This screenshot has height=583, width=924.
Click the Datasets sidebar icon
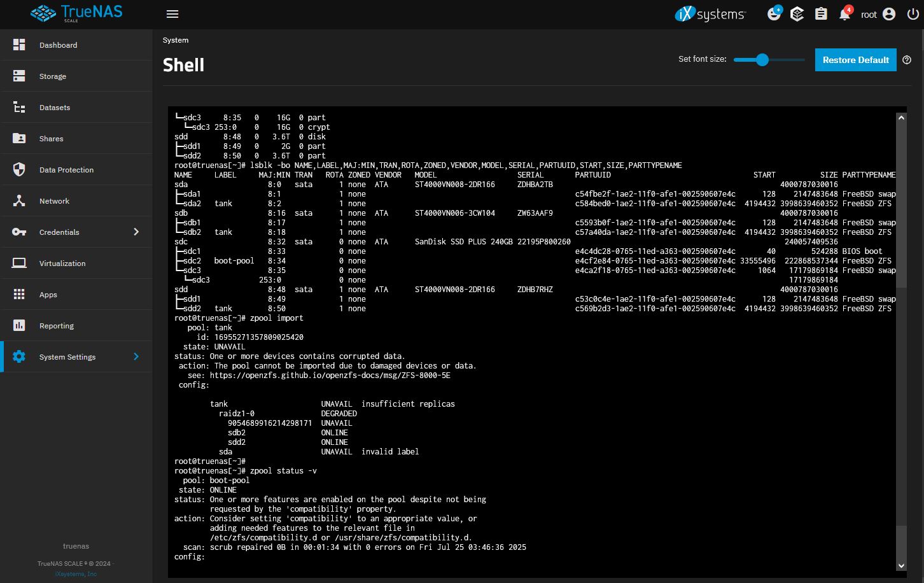click(x=19, y=108)
